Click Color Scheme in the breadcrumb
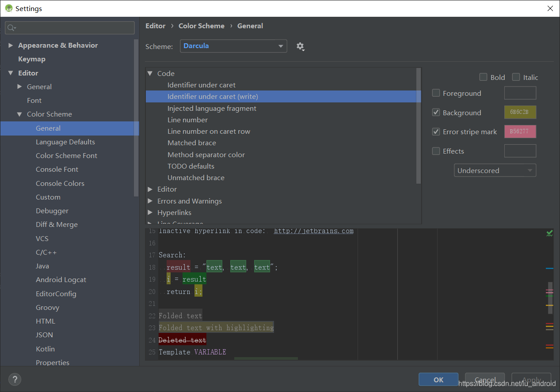The image size is (560, 392). (202, 26)
